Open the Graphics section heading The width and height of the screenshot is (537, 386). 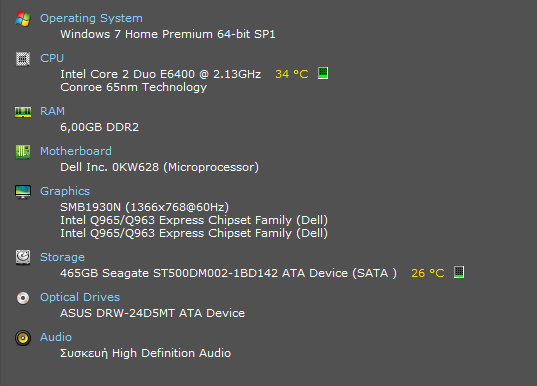coord(65,191)
